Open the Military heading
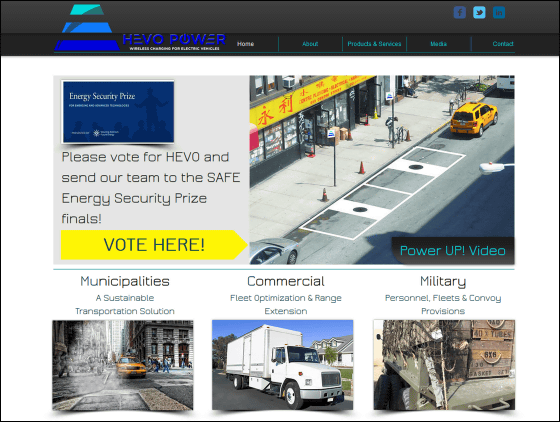This screenshot has width=560, height=422. coord(443,281)
